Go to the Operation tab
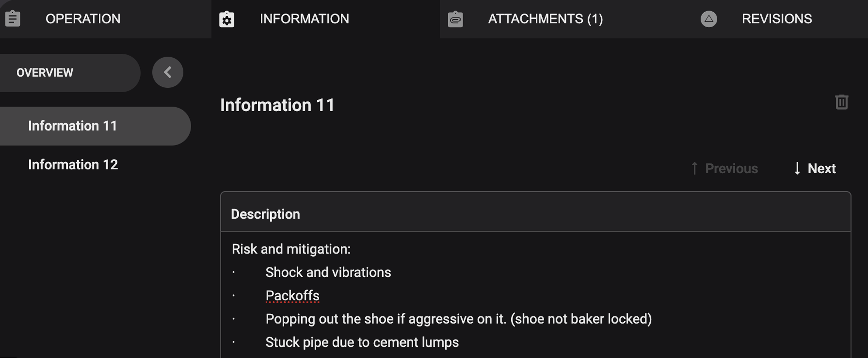 (83, 18)
